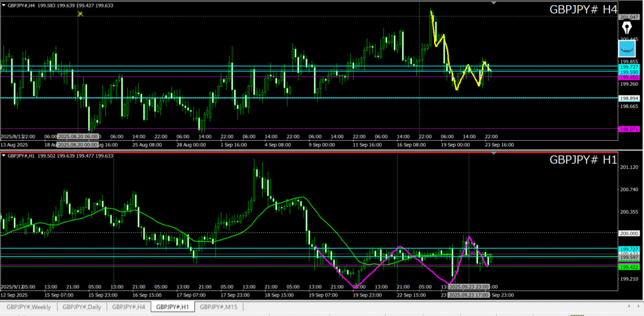The image size is (644, 316).
Task: Click the magenta 198.071 price label
Action: [x=630, y=129]
